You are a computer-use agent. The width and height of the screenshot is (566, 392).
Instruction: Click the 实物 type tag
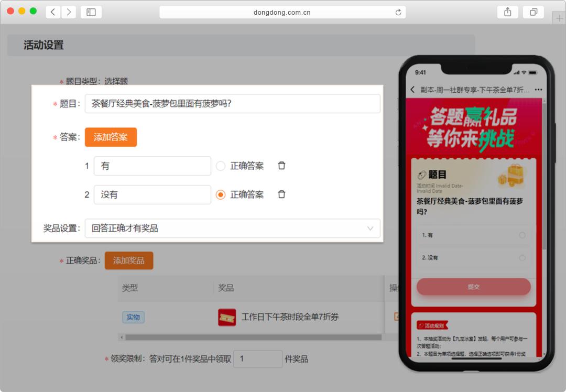(x=133, y=317)
